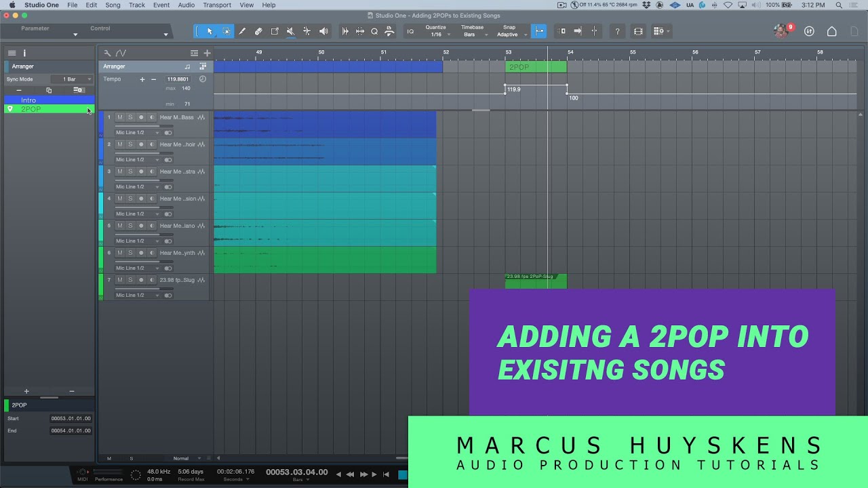
Task: Open the Track menu
Action: click(x=137, y=5)
